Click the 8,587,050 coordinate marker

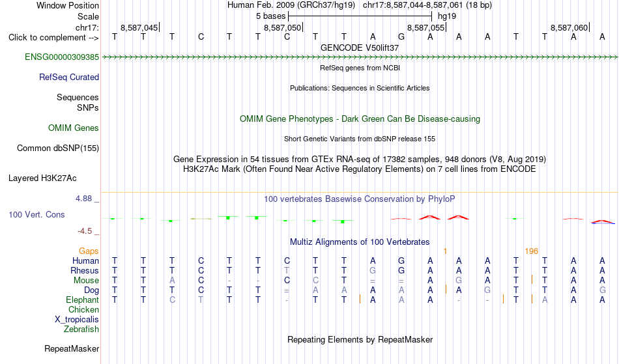(283, 27)
